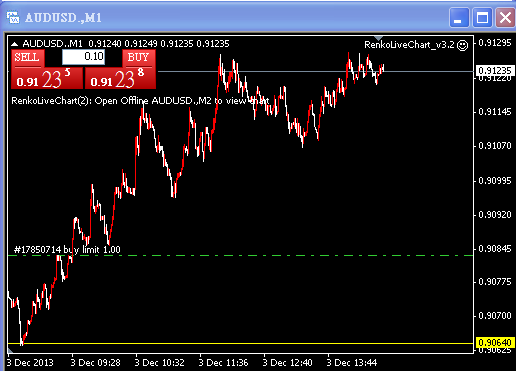Minimize the AUDUSD.,M1 chart window
The height and width of the screenshot is (371, 516).
click(x=459, y=17)
